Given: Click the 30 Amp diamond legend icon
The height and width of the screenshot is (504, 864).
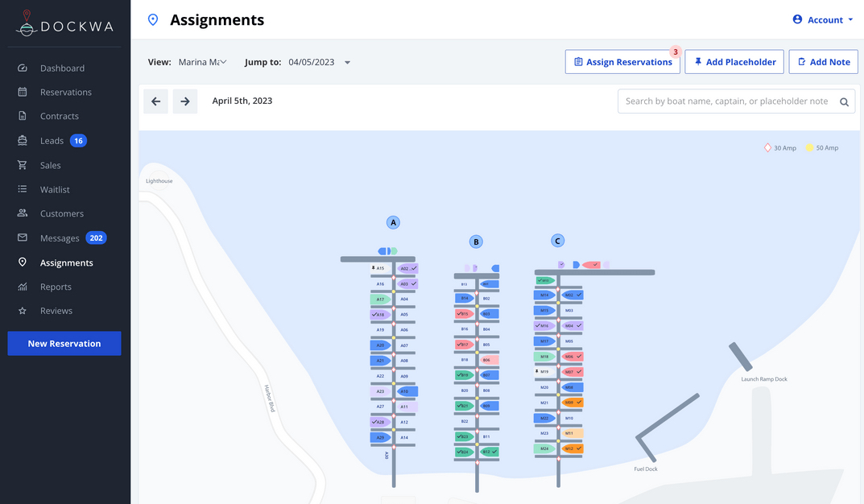Looking at the screenshot, I should coord(767,147).
